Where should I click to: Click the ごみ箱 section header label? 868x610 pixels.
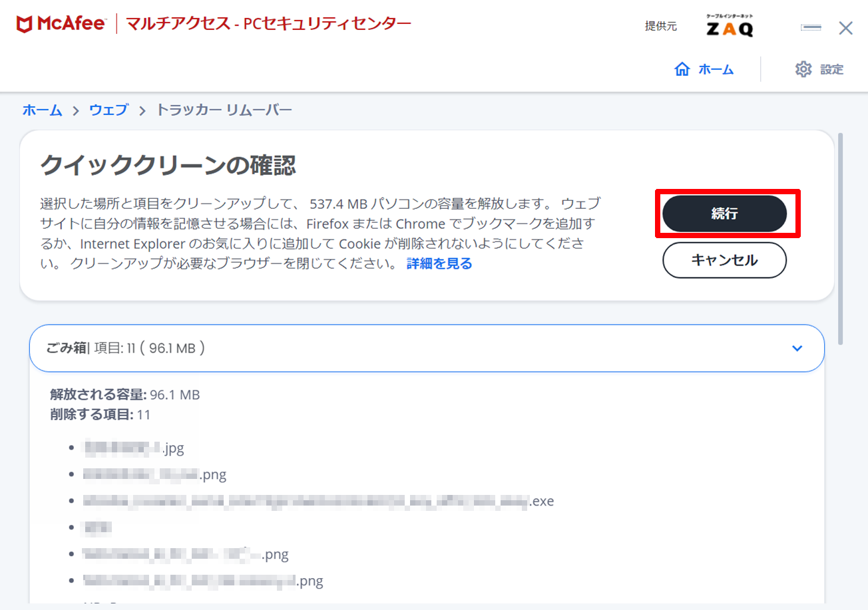[x=67, y=348]
